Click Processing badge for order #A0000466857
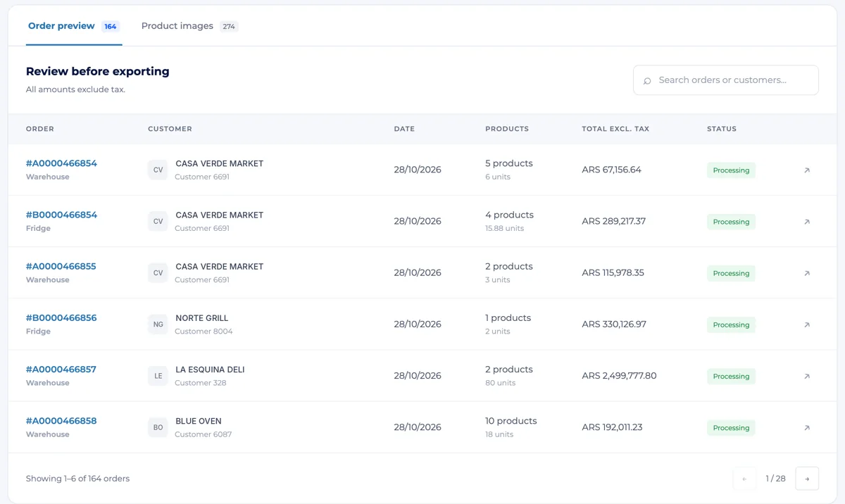Image resolution: width=845 pixels, height=504 pixels. point(731,376)
